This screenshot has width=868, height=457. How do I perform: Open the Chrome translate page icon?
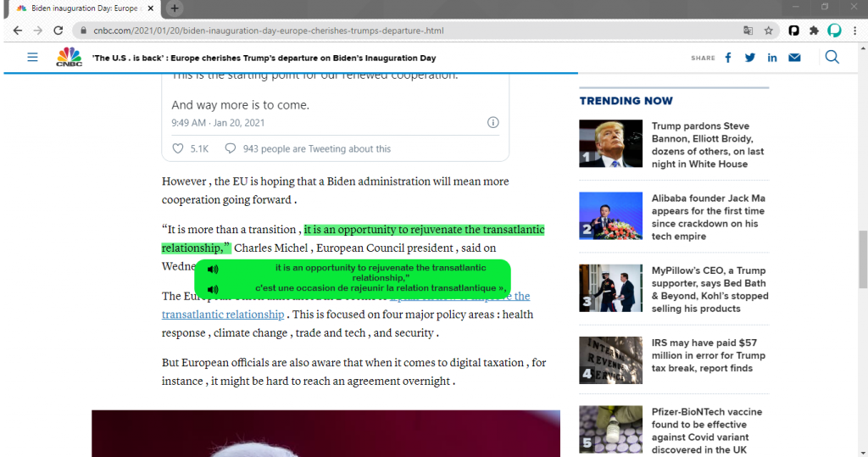[x=748, y=31]
